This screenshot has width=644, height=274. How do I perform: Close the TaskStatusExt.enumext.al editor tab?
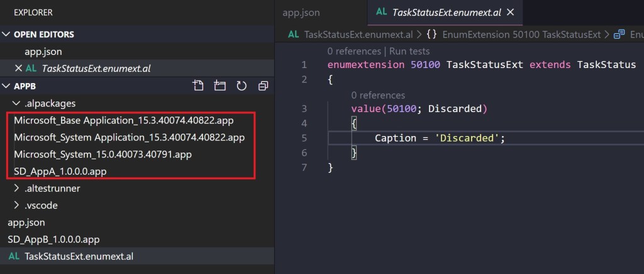(x=510, y=12)
